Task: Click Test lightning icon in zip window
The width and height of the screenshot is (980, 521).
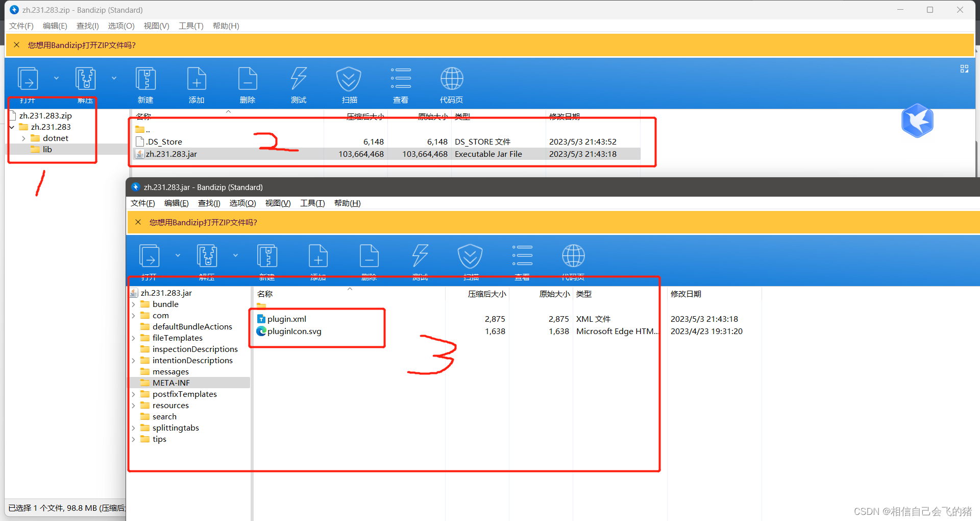Action: pyautogui.click(x=299, y=79)
